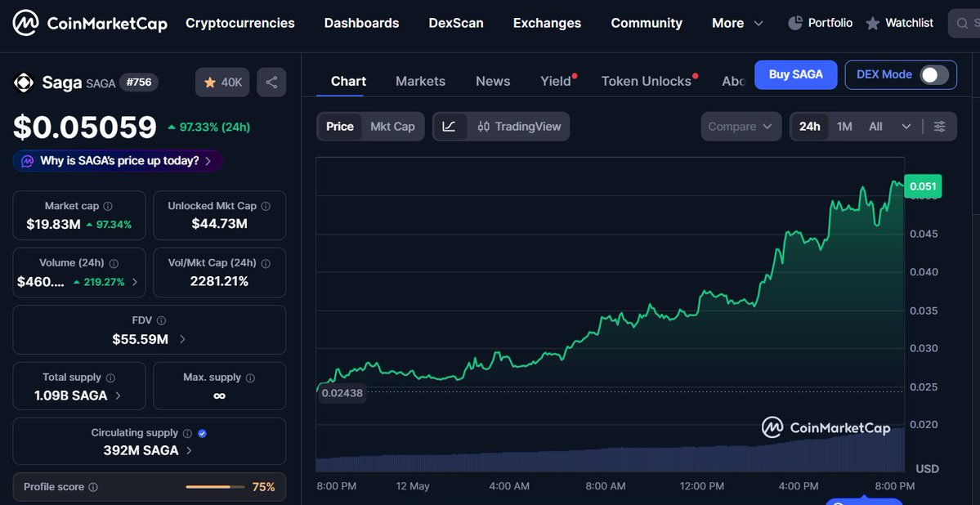This screenshot has height=505, width=980.
Task: Click Vol/Mkt Cap (24h) info icon
Action: [265, 264]
